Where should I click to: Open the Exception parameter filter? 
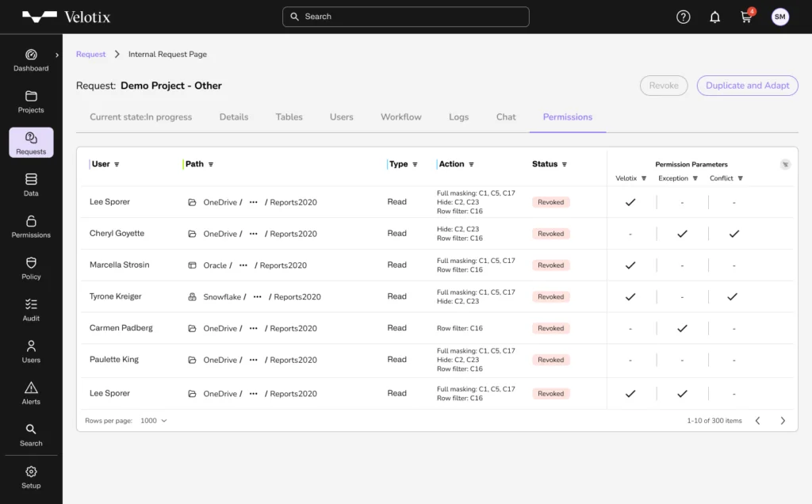click(x=695, y=178)
